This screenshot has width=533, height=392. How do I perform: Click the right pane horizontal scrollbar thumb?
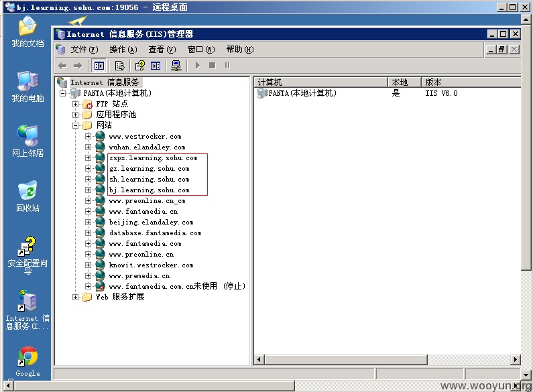[x=346, y=359]
